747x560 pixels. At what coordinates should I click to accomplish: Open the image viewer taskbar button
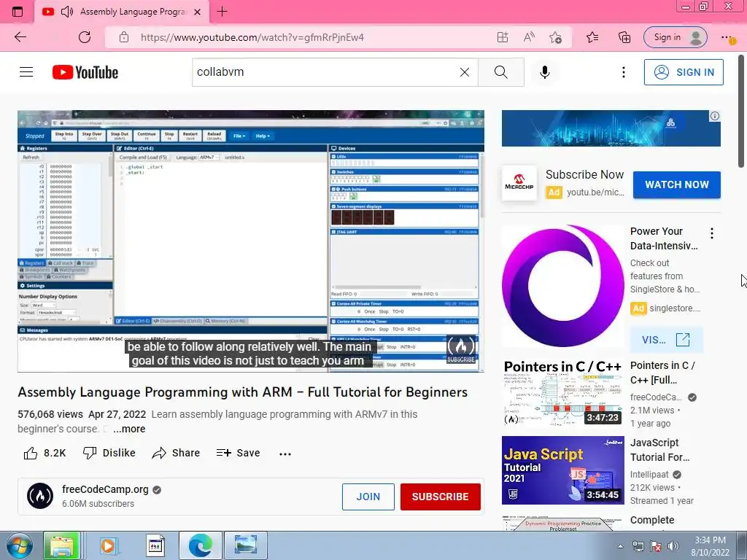(245, 545)
